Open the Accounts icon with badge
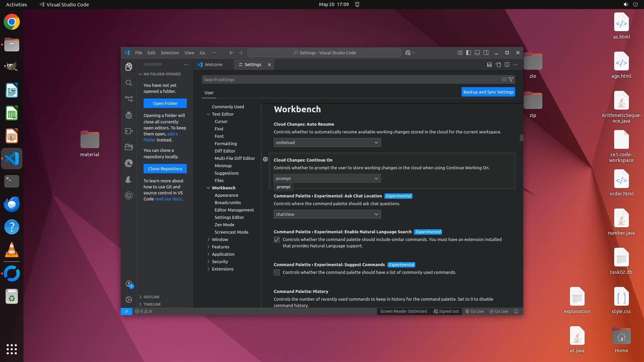 (x=129, y=284)
